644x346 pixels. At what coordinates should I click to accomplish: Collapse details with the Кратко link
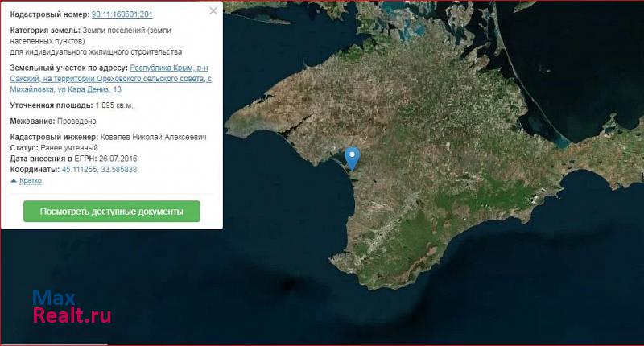click(x=30, y=181)
